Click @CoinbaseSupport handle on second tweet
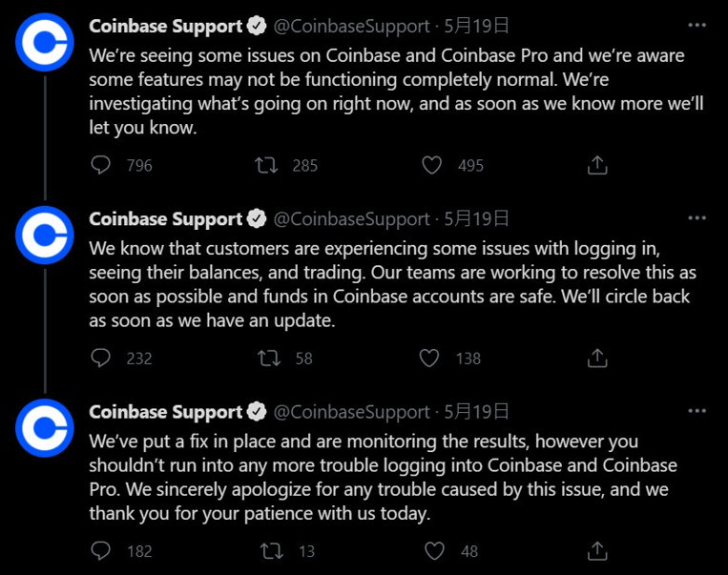Screen dimensions: 728x575 pyautogui.click(x=352, y=218)
